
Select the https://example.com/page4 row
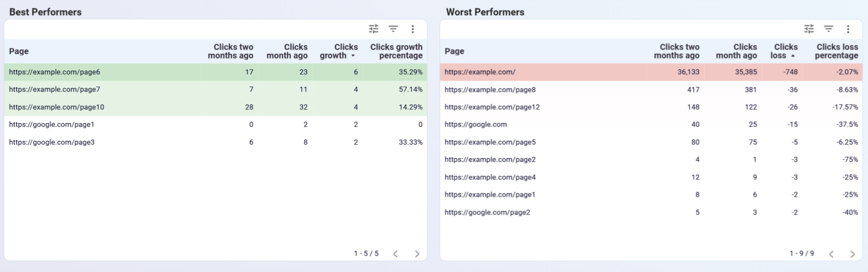pyautogui.click(x=651, y=177)
